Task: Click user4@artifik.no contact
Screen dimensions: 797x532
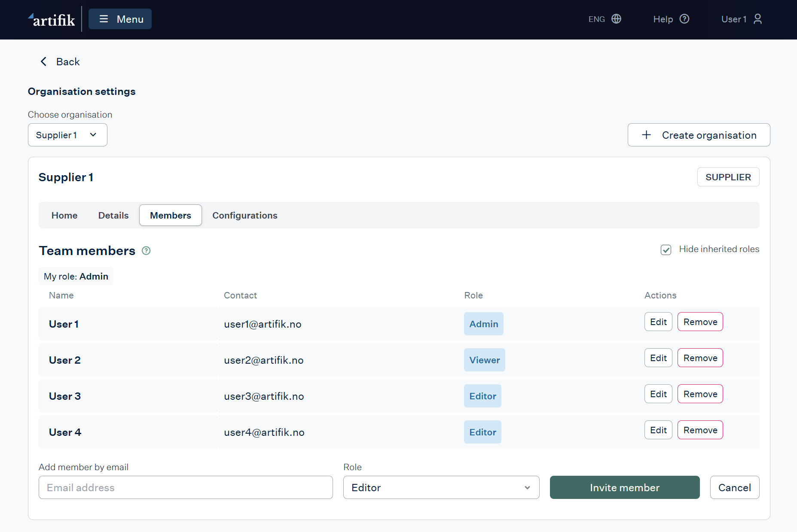Action: click(x=264, y=432)
